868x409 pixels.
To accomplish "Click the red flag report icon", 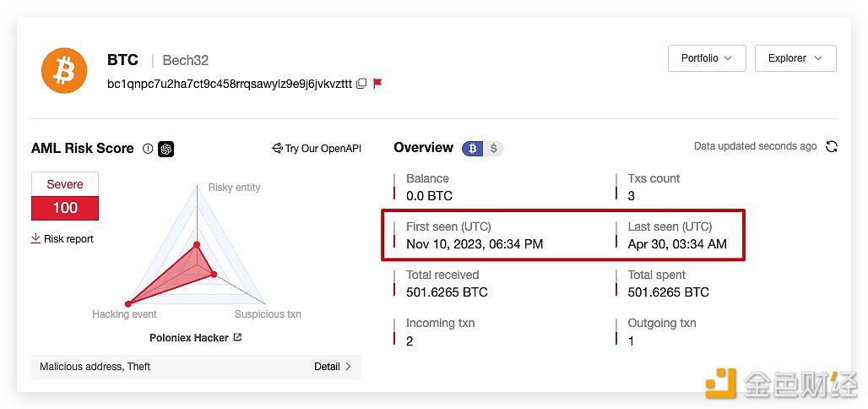I will (377, 84).
